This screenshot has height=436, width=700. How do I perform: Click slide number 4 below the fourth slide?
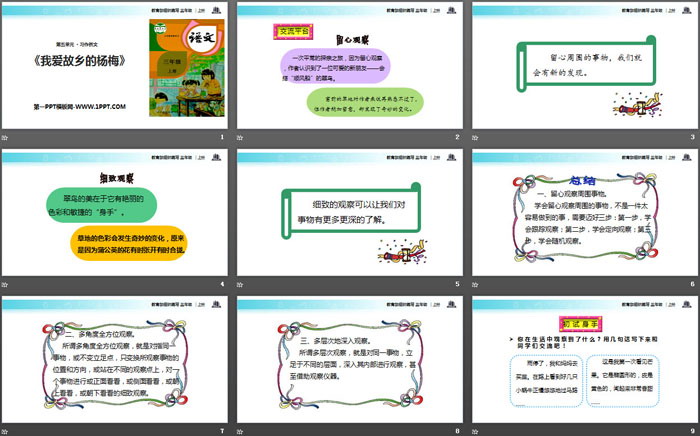tap(222, 284)
